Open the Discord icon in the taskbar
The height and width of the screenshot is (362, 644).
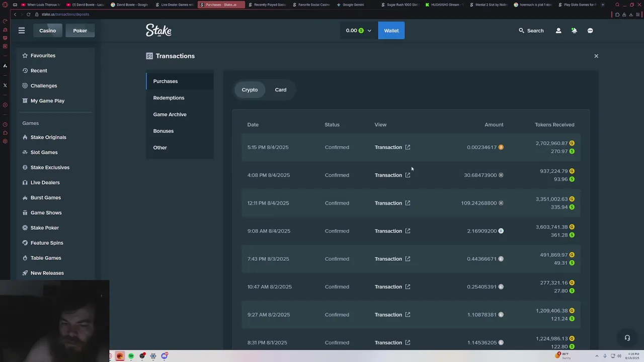(x=165, y=356)
